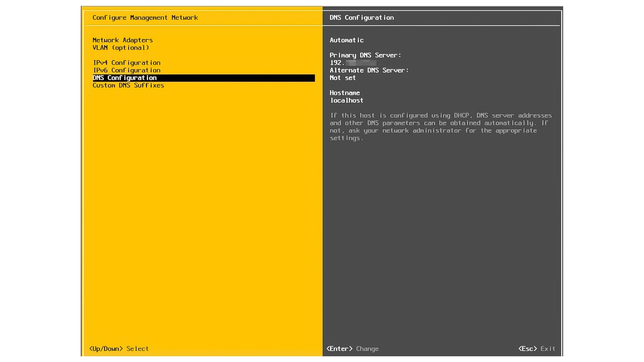Viewport: 644px width, 362px height.
Task: Click highlighted DNS Configuration item
Action: 125,78
